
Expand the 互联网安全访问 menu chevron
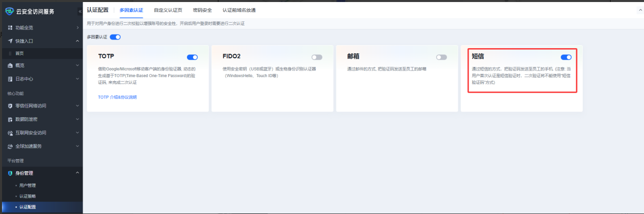[77, 133]
